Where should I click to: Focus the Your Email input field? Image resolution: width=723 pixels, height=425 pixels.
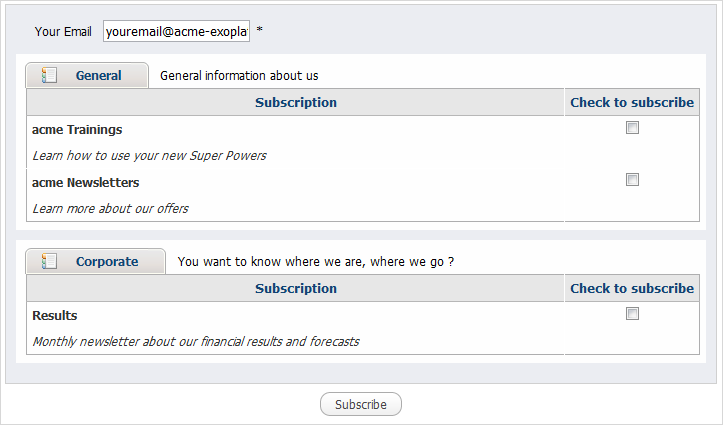(x=177, y=31)
